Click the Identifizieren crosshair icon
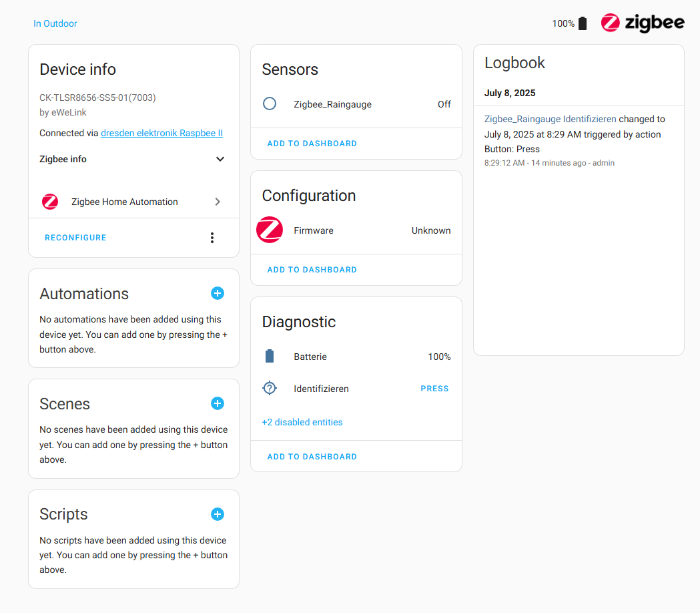The width and height of the screenshot is (700, 613). (x=270, y=388)
